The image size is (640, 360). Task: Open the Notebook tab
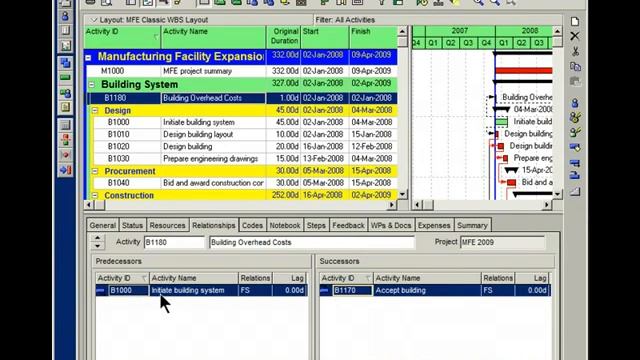(284, 225)
